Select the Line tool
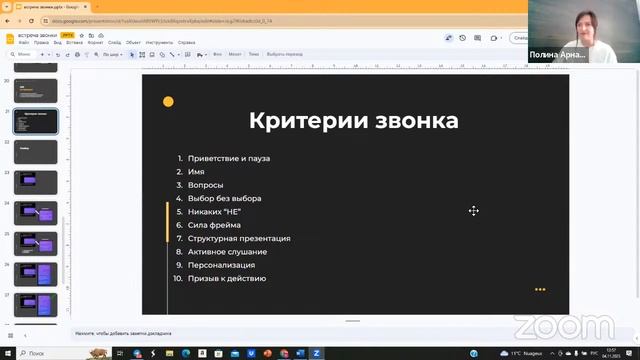Screen dimensions: 640x360 tap(172, 54)
